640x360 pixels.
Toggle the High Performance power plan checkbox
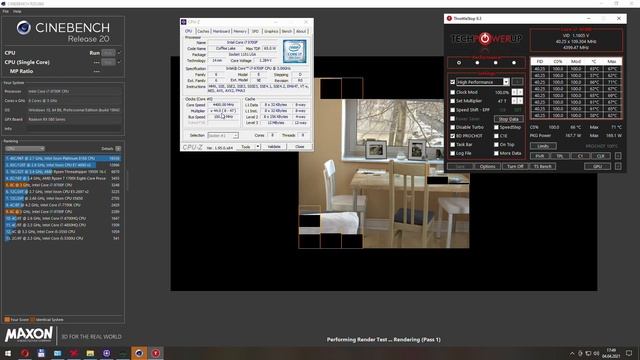[x=452, y=82]
